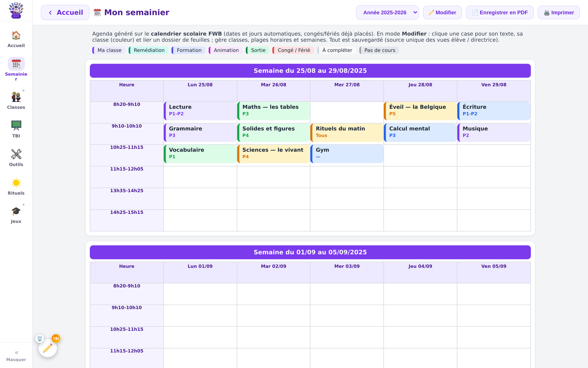This screenshot has width=588, height=368.
Task: Click the Semaine du 25/08 au 29/08/2025 header
Action: point(310,71)
